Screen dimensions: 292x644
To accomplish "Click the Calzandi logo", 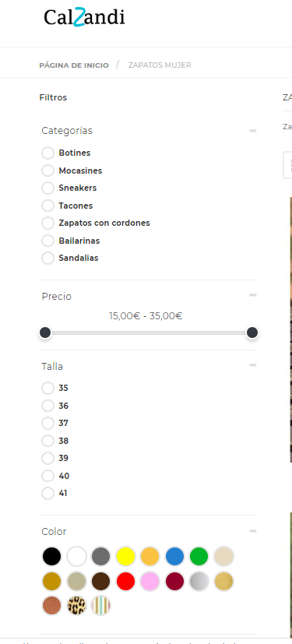I will tap(84, 18).
